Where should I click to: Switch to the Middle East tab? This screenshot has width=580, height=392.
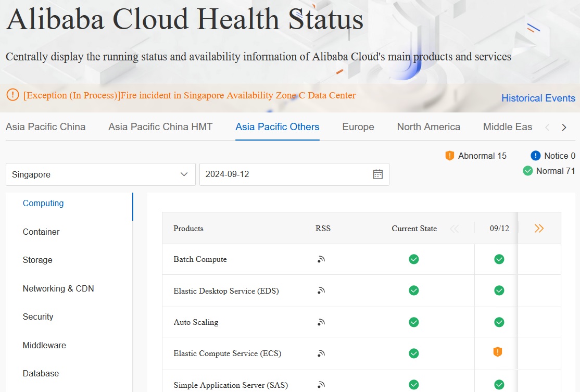508,127
